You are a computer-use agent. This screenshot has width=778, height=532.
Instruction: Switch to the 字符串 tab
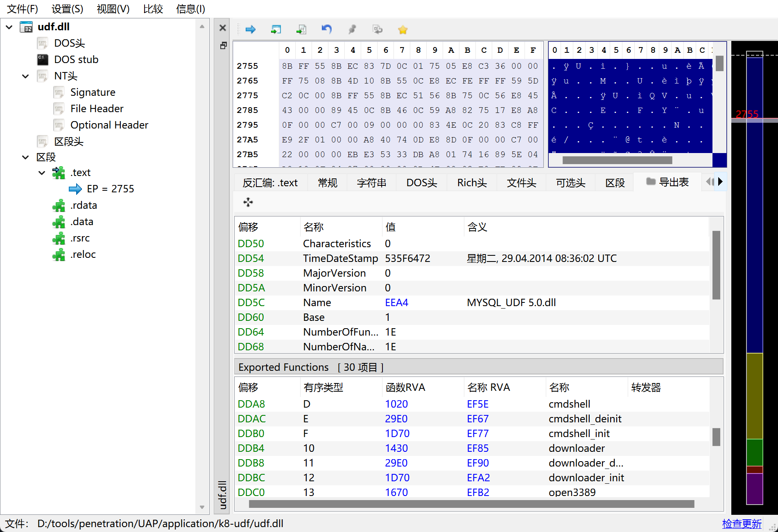tap(371, 183)
